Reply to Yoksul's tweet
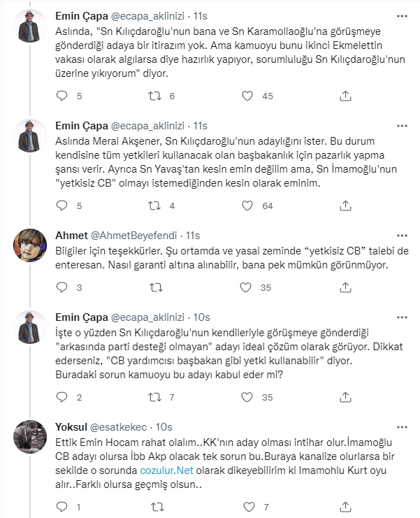The width and height of the screenshot is (420, 518). click(61, 506)
